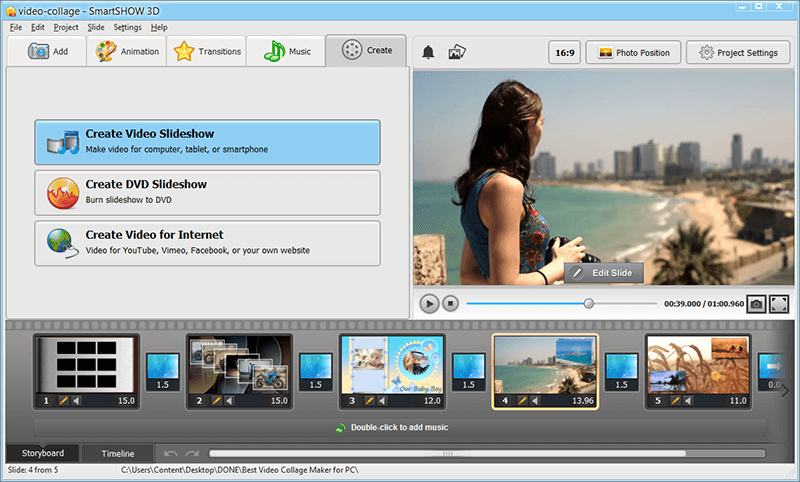Switch to the Transitions tab
This screenshot has width=800, height=482.
(207, 51)
